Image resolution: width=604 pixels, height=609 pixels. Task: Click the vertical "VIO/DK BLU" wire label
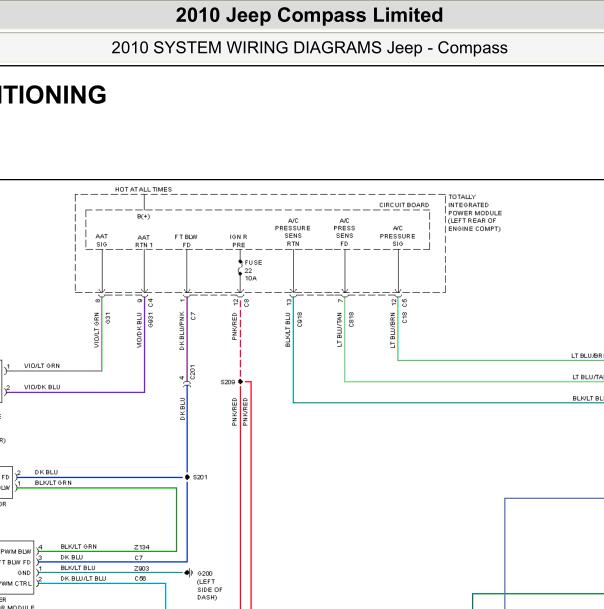(x=139, y=330)
